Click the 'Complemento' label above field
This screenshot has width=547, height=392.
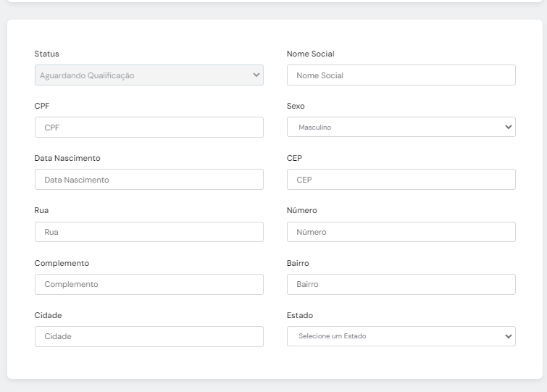pyautogui.click(x=62, y=263)
